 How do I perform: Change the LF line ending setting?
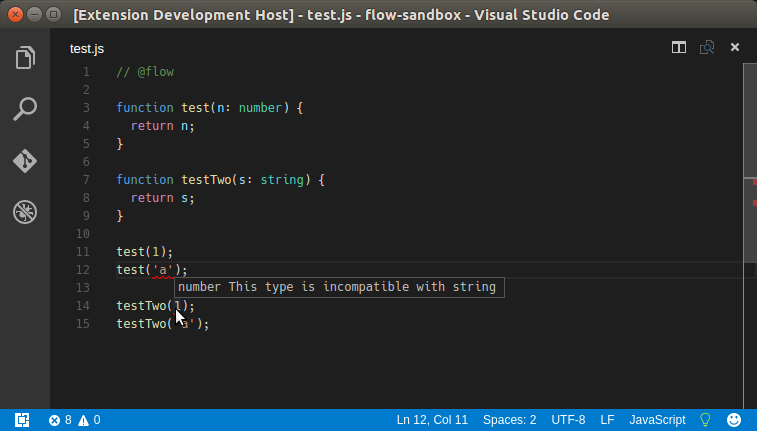pos(607,420)
